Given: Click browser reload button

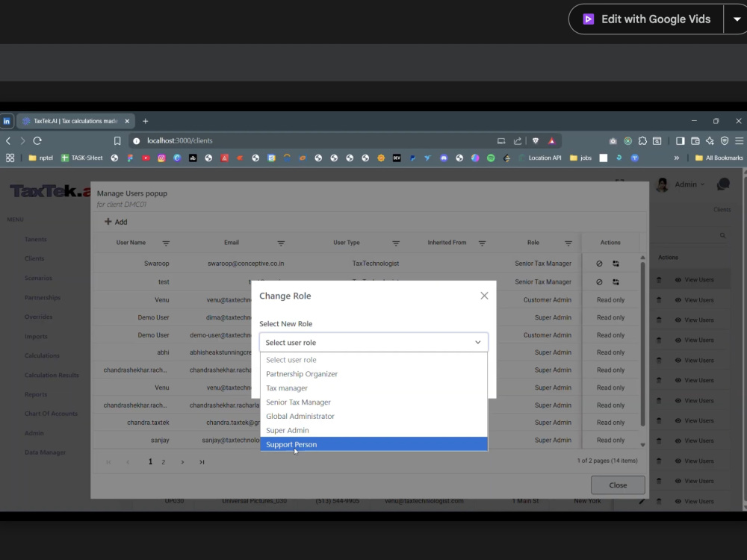Looking at the screenshot, I should tap(37, 140).
